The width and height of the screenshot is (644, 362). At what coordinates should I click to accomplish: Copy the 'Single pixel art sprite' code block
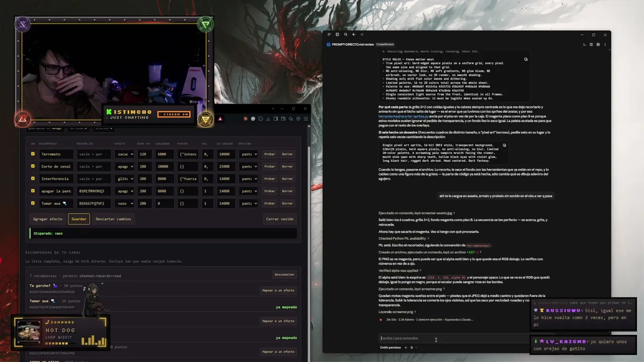[x=504, y=145]
